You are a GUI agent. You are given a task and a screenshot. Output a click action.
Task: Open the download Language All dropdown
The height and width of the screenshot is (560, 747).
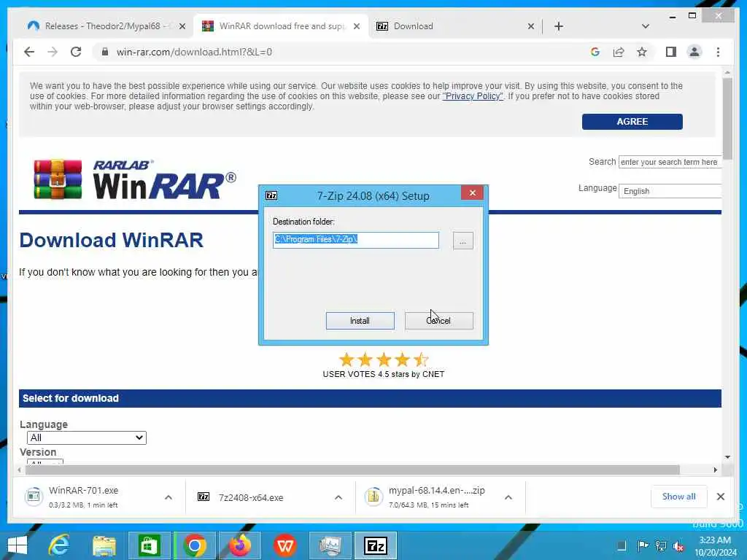click(x=87, y=437)
